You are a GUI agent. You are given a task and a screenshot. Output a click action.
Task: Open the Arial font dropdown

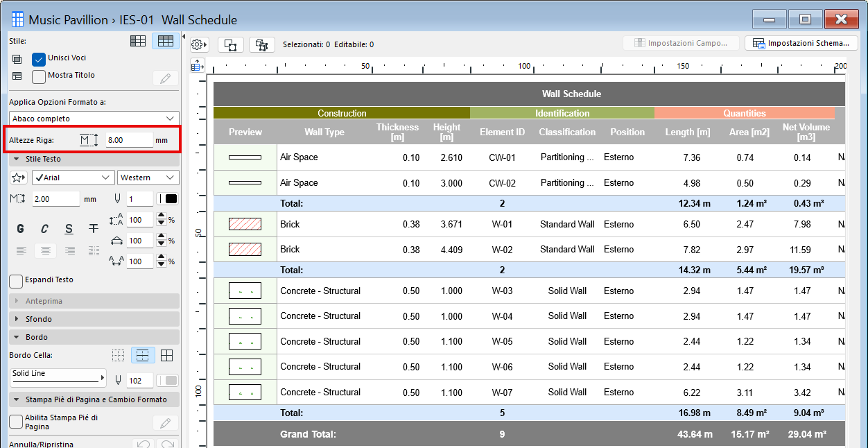pyautogui.click(x=73, y=178)
